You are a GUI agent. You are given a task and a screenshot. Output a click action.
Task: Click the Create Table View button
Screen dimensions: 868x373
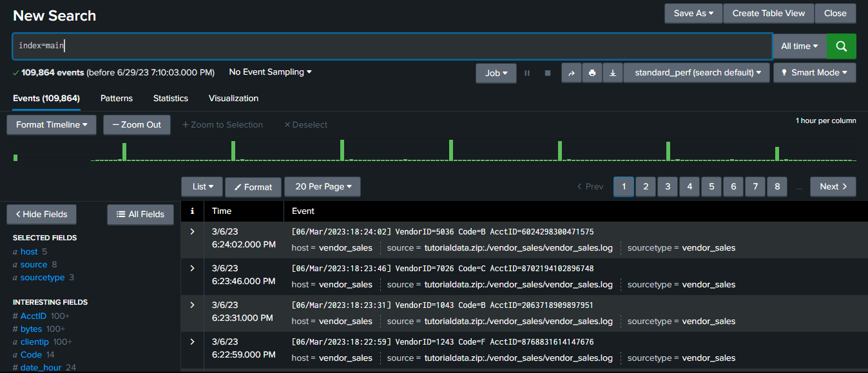click(x=769, y=13)
